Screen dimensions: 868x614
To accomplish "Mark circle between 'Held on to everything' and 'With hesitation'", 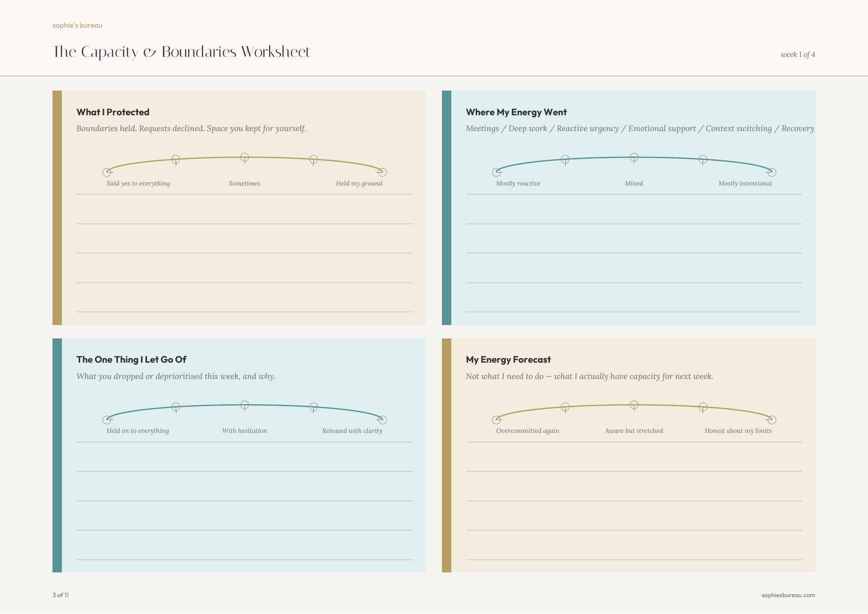I will tap(176, 407).
